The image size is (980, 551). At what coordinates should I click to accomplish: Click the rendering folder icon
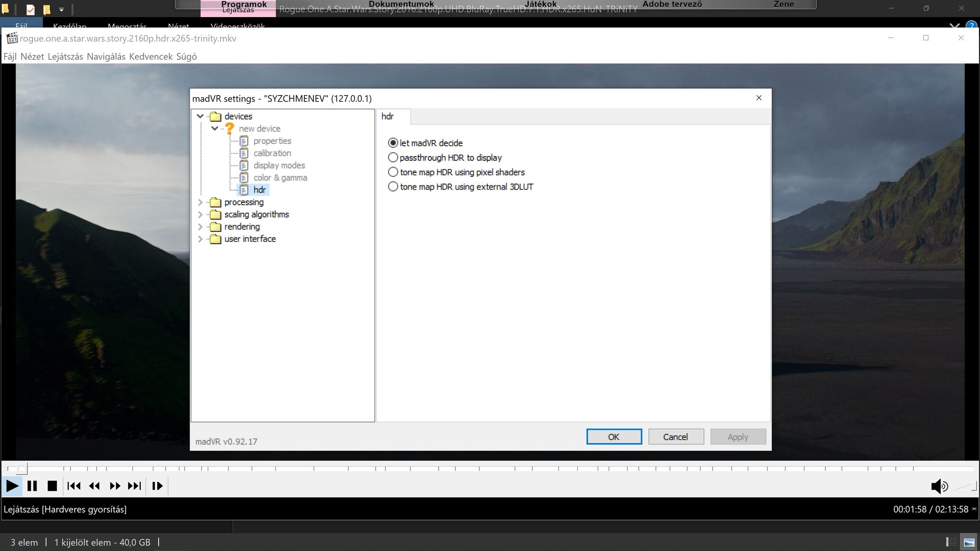[x=215, y=227]
